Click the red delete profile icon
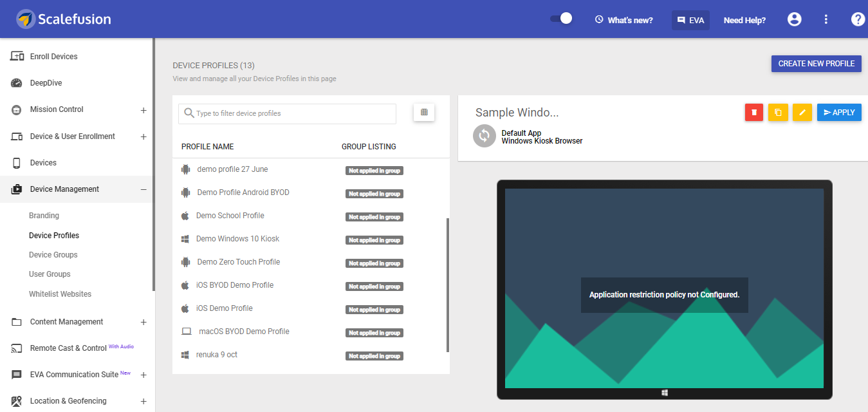Image resolution: width=868 pixels, height=412 pixels. [x=754, y=113]
